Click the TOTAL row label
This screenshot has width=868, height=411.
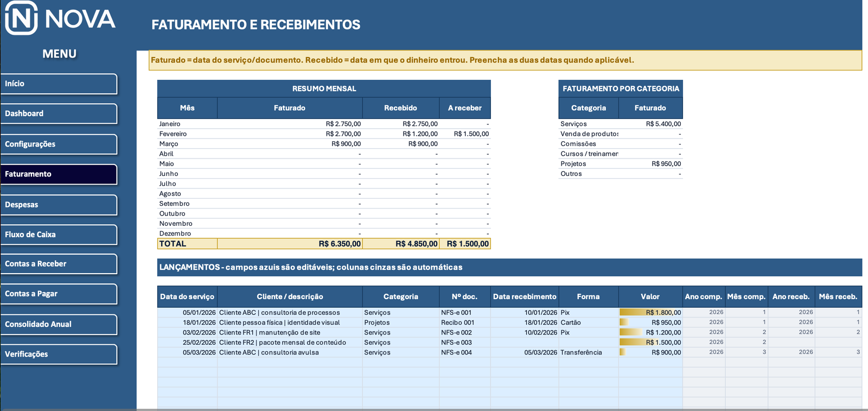[x=187, y=244]
